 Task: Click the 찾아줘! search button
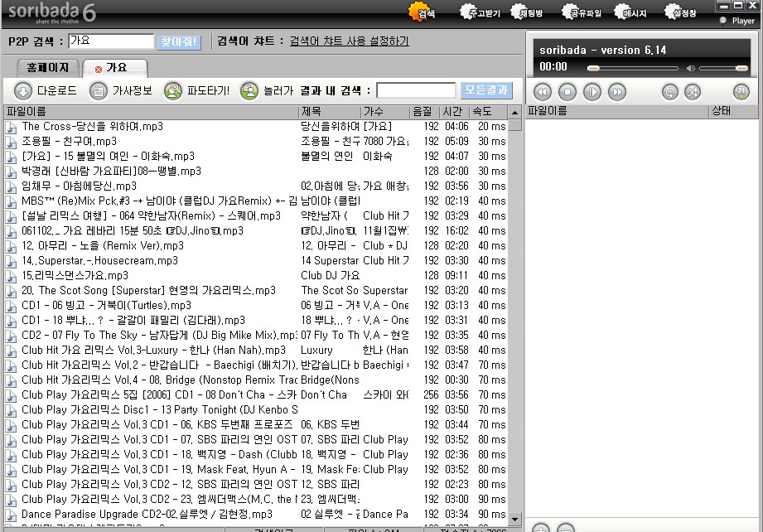[179, 42]
